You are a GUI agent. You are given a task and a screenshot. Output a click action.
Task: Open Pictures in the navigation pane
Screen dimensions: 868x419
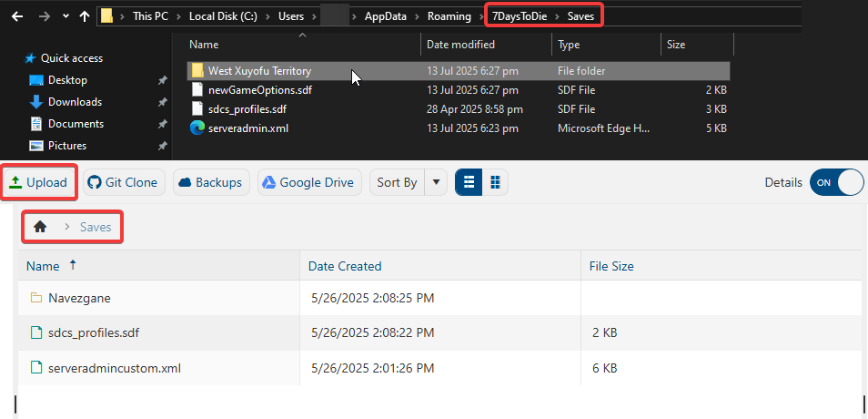pyautogui.click(x=67, y=146)
